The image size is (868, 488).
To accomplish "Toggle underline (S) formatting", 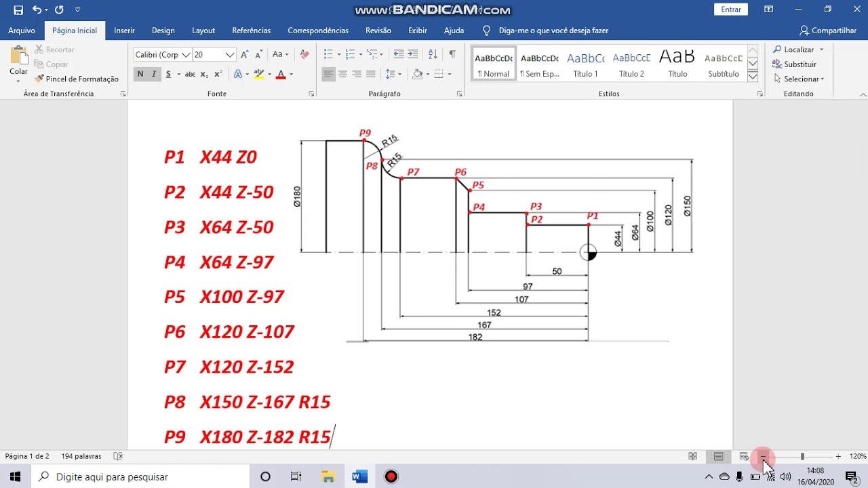I will click(x=168, y=74).
